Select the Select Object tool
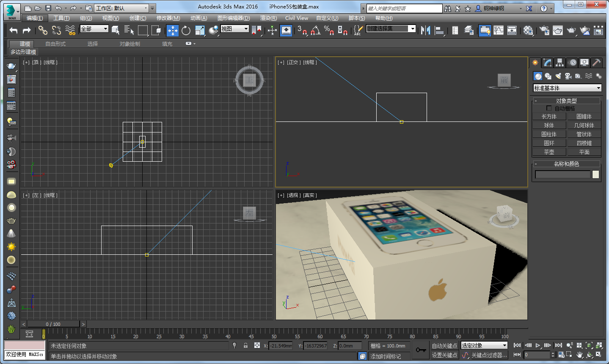Image resolution: width=609 pixels, height=364 pixels. coord(115,30)
